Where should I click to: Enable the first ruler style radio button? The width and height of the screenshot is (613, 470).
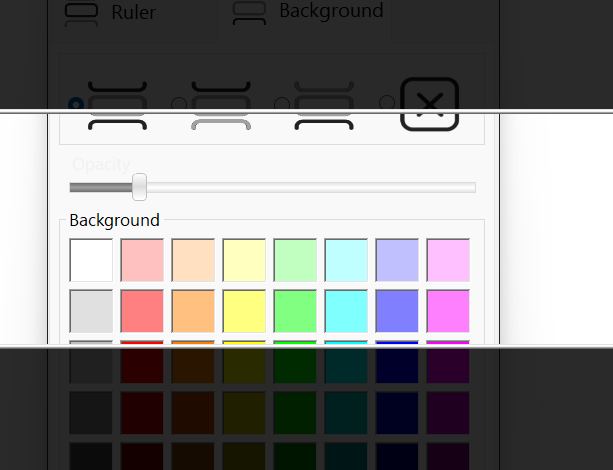coord(75,104)
